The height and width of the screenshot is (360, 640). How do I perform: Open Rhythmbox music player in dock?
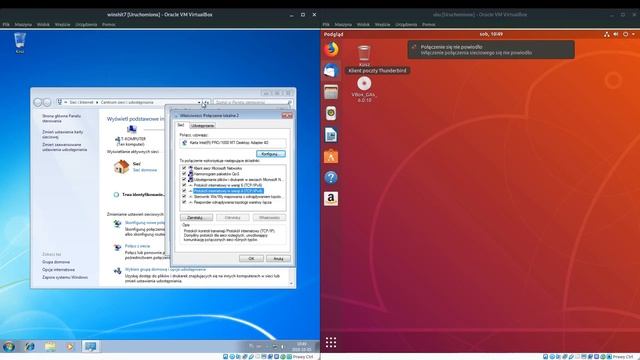[331, 113]
